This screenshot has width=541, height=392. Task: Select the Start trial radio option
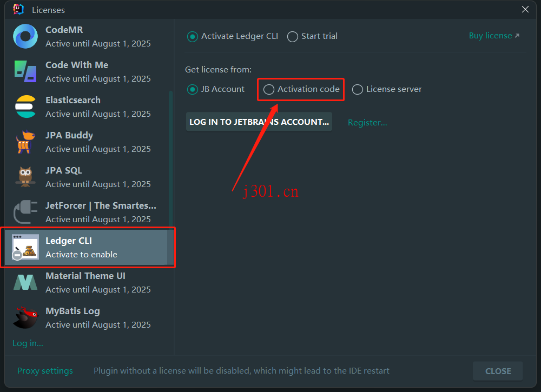coord(312,36)
